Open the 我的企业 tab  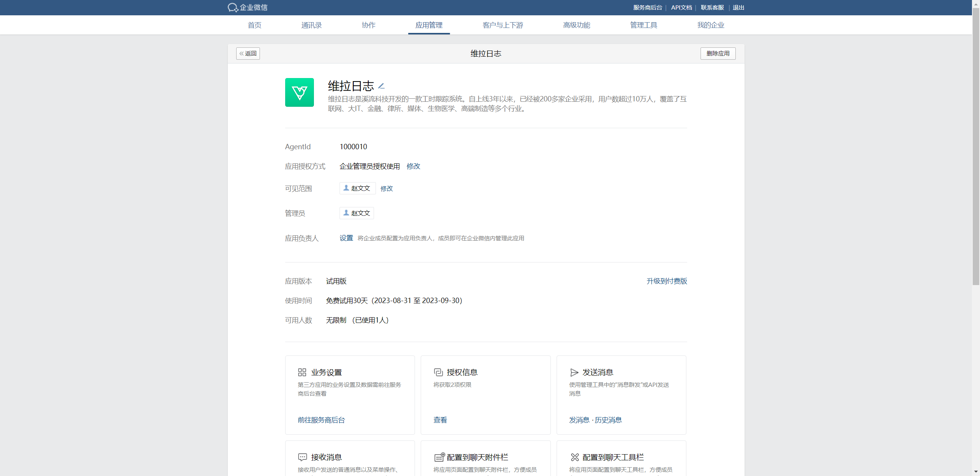click(711, 25)
